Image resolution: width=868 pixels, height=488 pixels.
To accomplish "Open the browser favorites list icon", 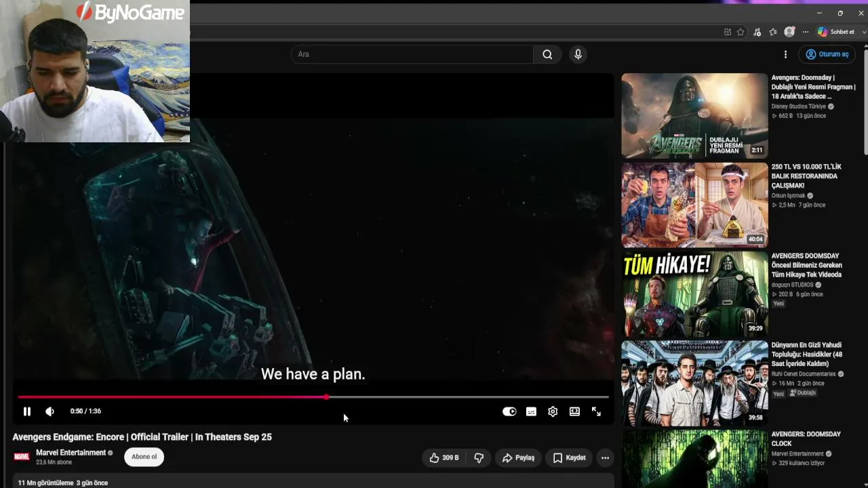I will 773,32.
